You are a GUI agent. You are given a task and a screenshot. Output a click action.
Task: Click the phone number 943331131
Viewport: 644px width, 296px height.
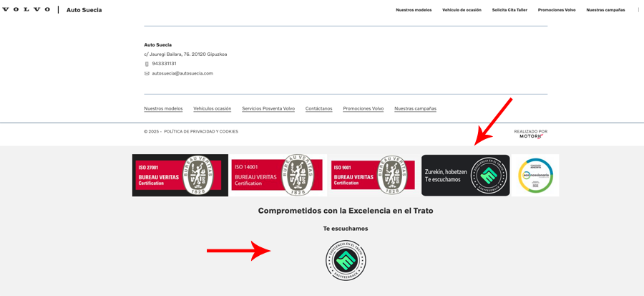click(x=165, y=64)
